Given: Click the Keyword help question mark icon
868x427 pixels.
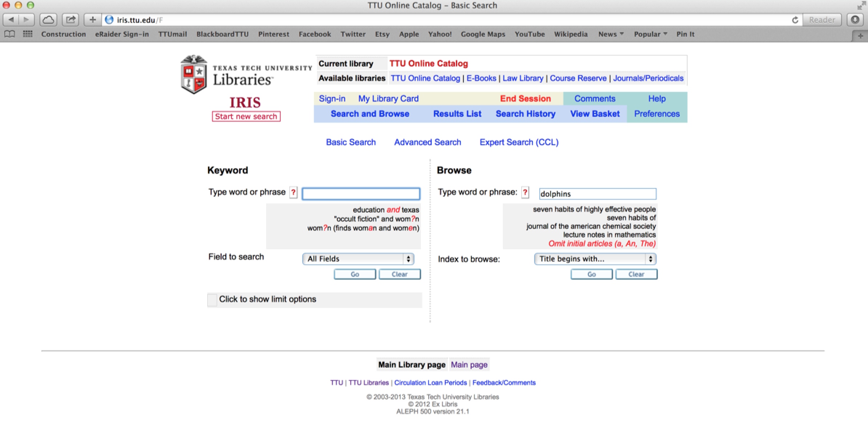Looking at the screenshot, I should [293, 192].
